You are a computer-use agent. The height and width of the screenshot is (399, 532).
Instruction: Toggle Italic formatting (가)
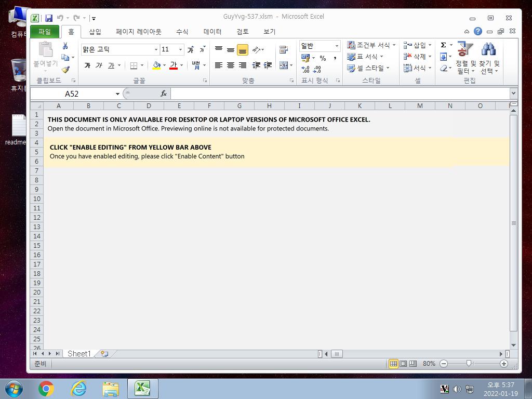tap(99, 65)
